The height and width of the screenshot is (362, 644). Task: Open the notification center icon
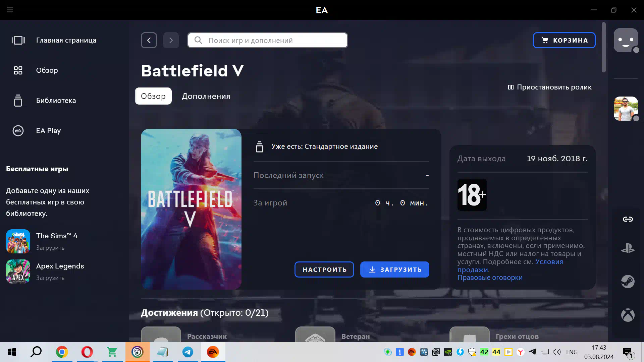click(628, 353)
